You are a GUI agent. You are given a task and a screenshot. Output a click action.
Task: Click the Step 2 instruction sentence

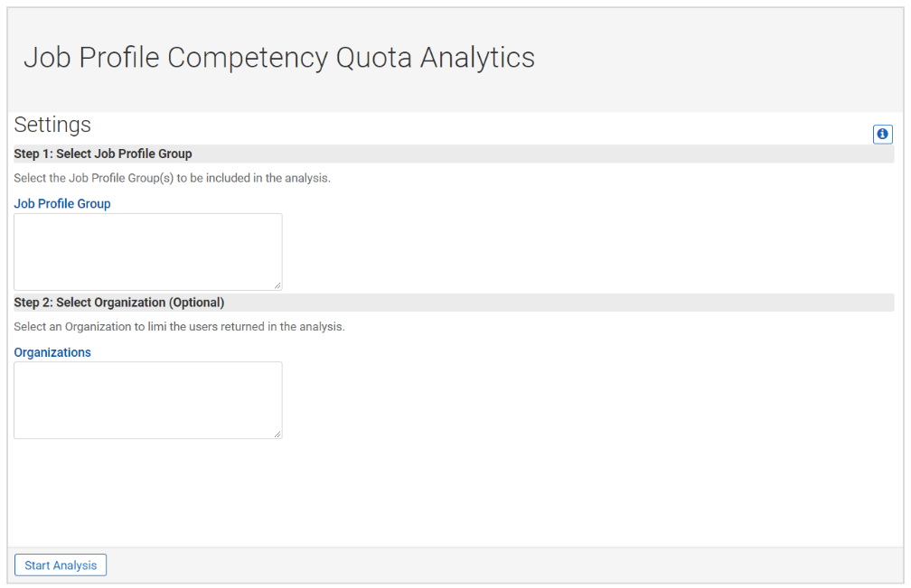click(x=179, y=327)
